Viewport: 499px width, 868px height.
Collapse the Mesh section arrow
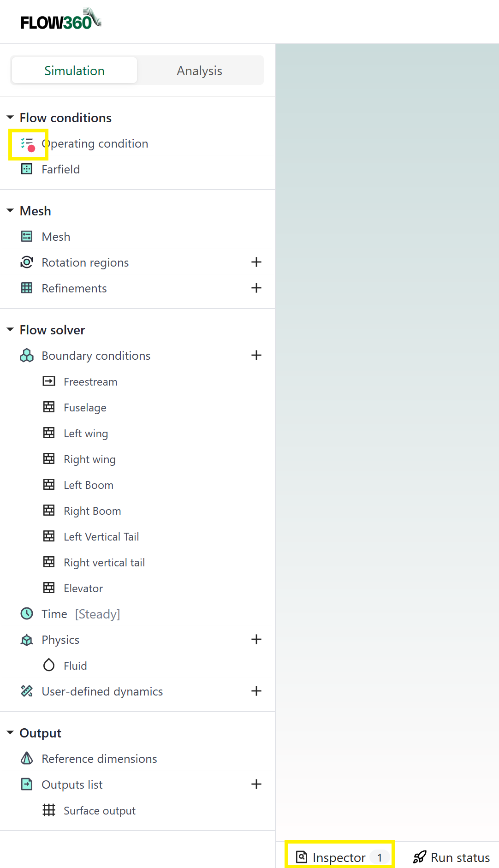click(10, 211)
